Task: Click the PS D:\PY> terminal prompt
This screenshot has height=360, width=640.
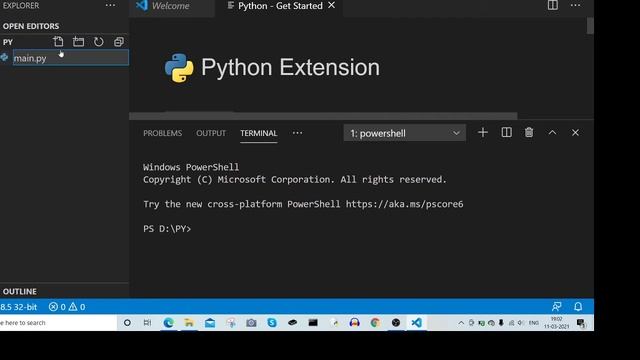Action: pos(167,229)
